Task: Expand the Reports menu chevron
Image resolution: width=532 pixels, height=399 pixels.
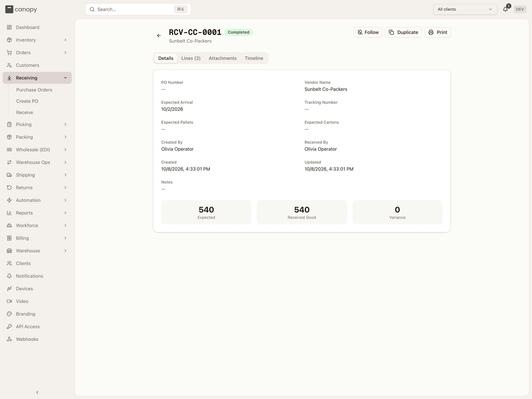Action: click(x=65, y=213)
